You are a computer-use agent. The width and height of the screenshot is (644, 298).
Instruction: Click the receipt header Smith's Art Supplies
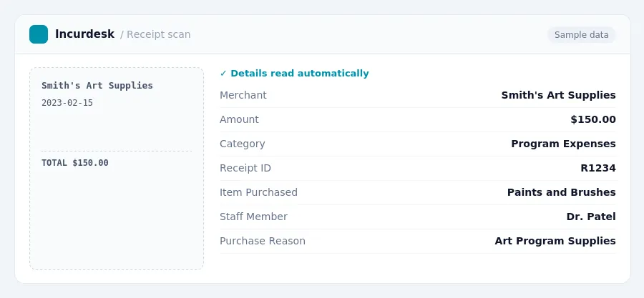(x=97, y=86)
